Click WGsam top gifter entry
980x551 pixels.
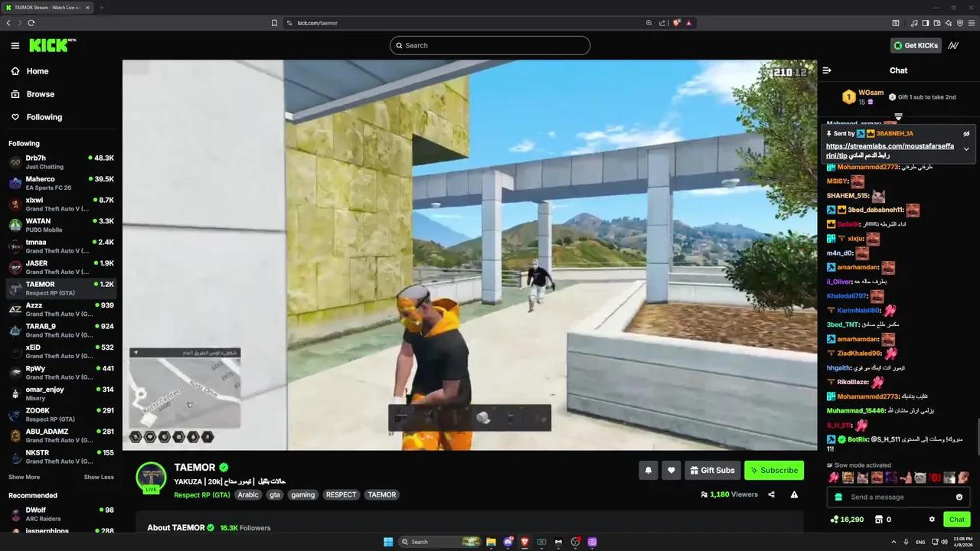pos(861,96)
